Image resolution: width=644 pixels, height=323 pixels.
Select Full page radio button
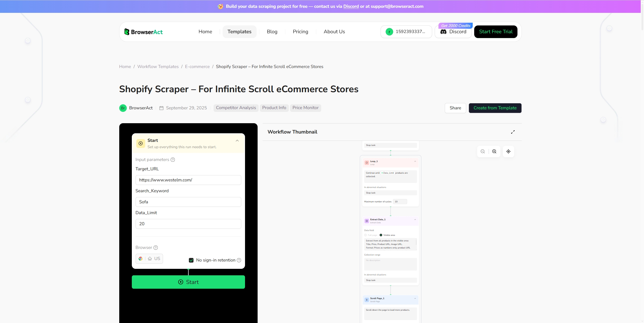[x=366, y=235]
